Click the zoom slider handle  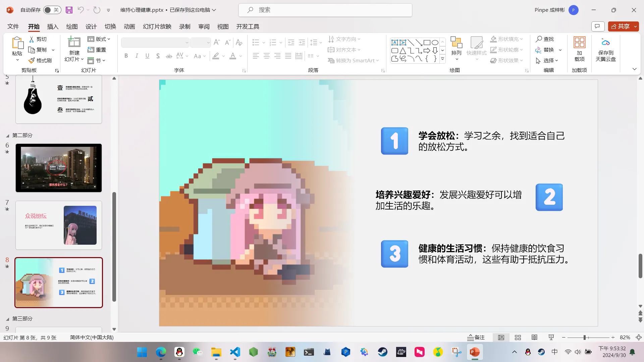click(x=585, y=338)
